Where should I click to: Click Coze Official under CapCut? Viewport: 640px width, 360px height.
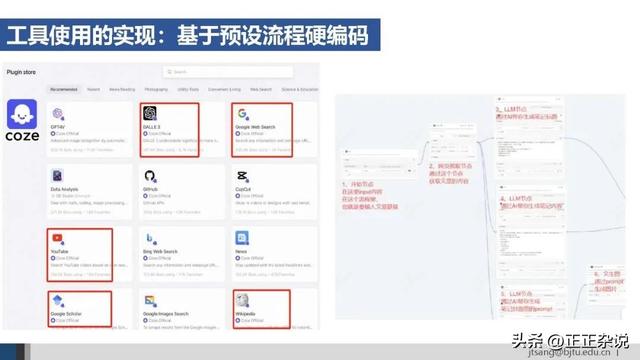pos(250,196)
